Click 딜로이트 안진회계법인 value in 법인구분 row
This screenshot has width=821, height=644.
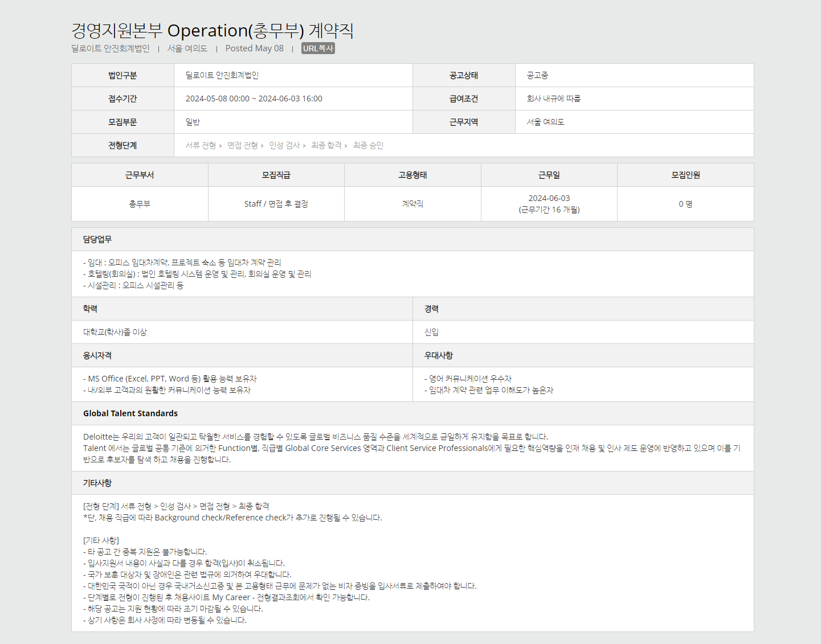click(x=222, y=75)
